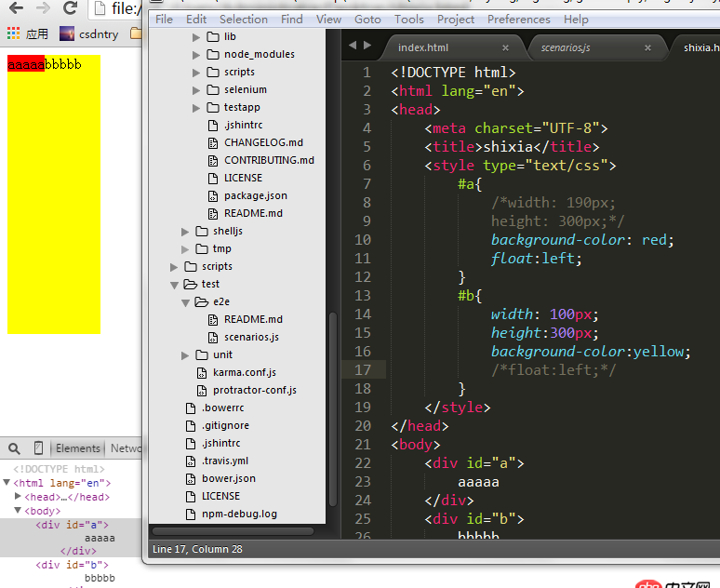Click the Chrome reload page icon
The width and height of the screenshot is (720, 588).
(70, 8)
